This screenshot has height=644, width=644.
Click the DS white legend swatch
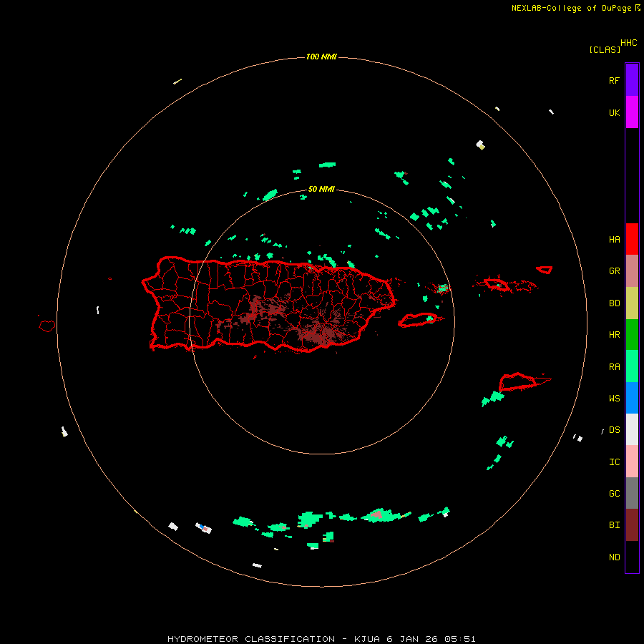pos(632,429)
